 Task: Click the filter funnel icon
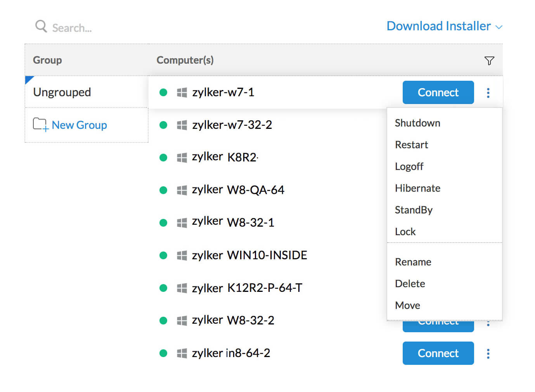tap(489, 61)
